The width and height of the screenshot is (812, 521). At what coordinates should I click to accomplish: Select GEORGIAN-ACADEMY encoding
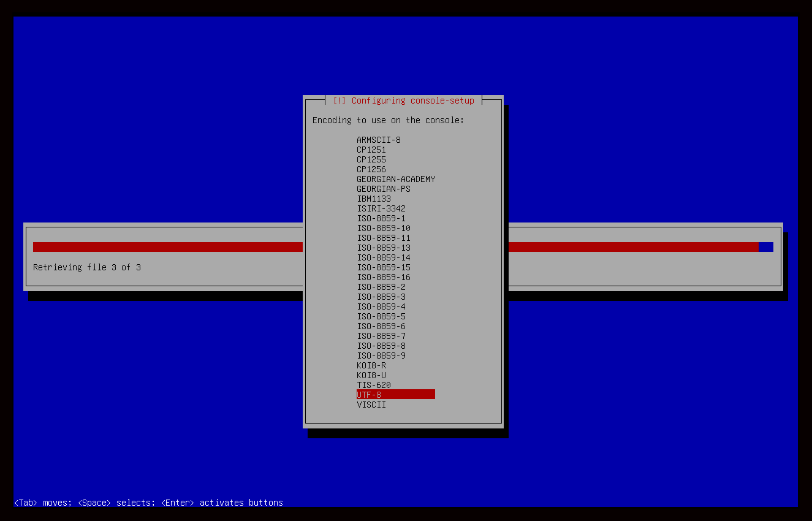pyautogui.click(x=396, y=179)
